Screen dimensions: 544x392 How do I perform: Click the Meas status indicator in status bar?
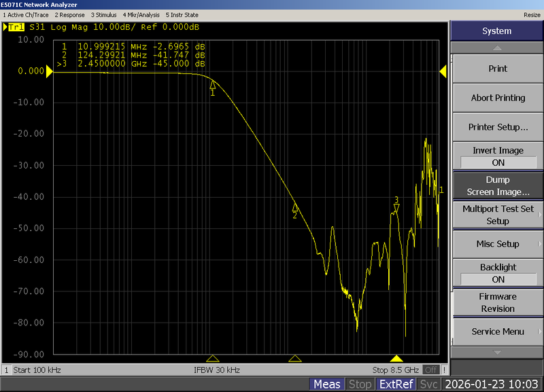(327, 384)
